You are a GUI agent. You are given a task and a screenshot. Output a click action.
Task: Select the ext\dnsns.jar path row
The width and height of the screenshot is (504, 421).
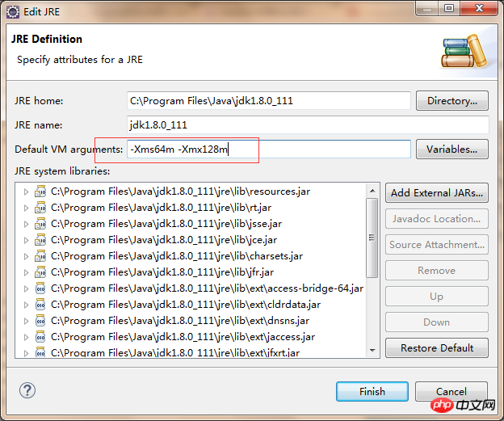tap(180, 321)
